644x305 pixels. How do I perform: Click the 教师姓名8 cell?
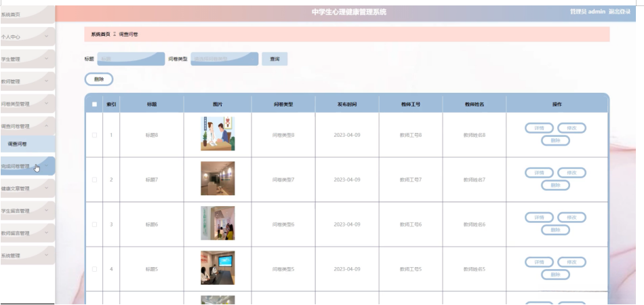point(475,135)
